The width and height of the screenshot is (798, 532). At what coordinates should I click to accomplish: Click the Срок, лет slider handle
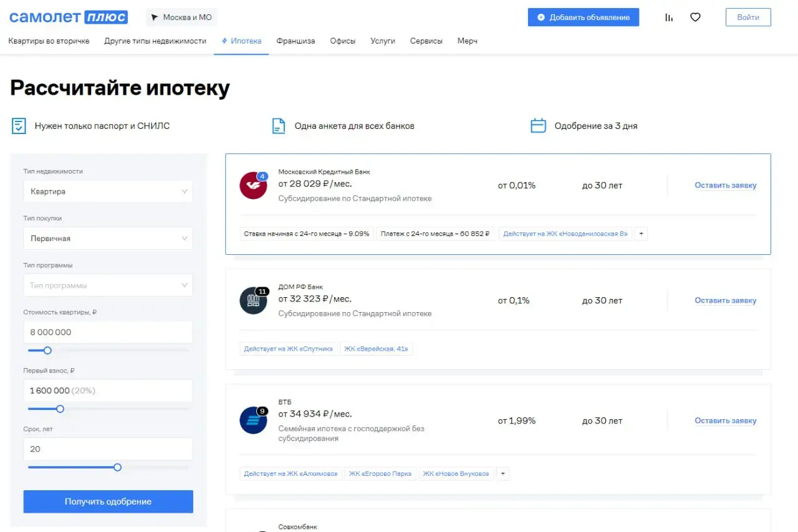(117, 467)
